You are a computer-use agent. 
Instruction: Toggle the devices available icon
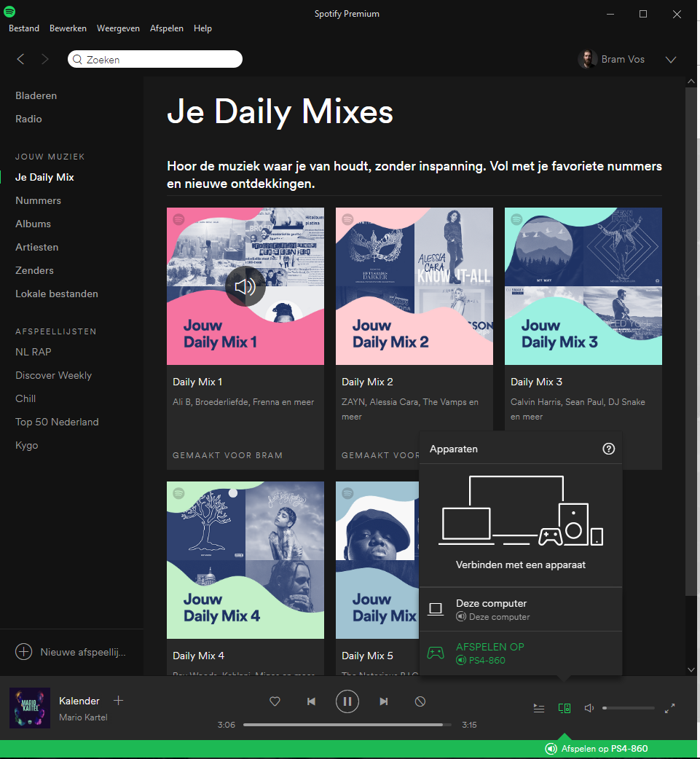tap(565, 708)
